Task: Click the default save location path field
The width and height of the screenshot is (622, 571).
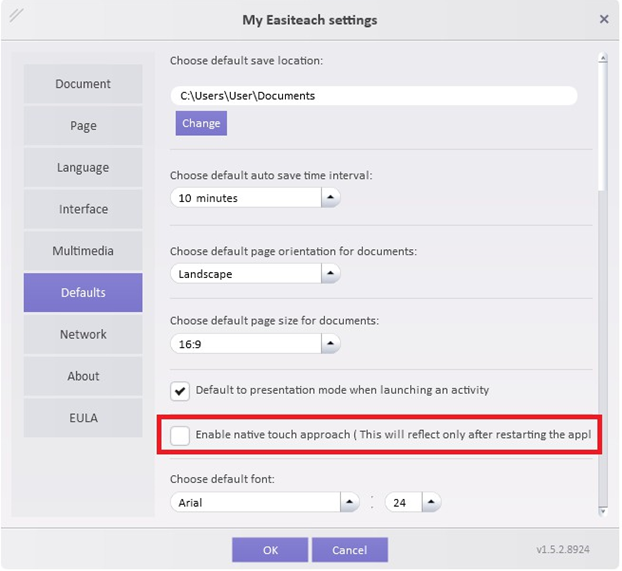Action: click(372, 96)
